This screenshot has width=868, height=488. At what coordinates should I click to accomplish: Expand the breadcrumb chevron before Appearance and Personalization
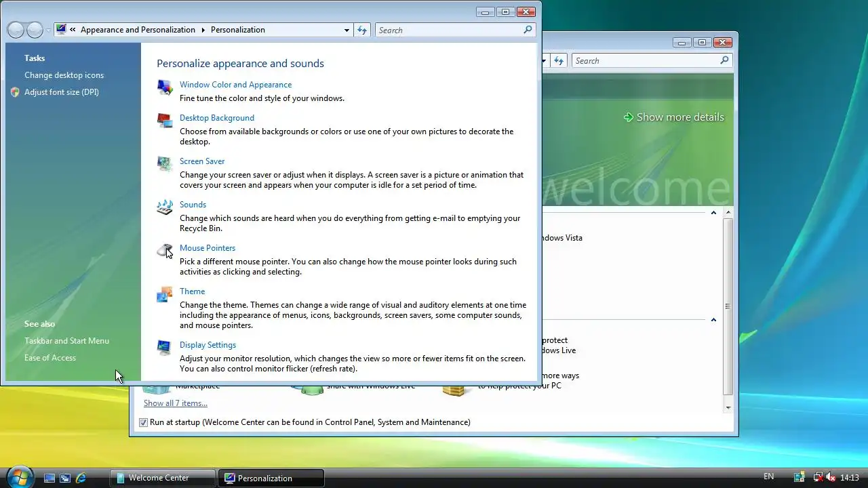coord(73,30)
